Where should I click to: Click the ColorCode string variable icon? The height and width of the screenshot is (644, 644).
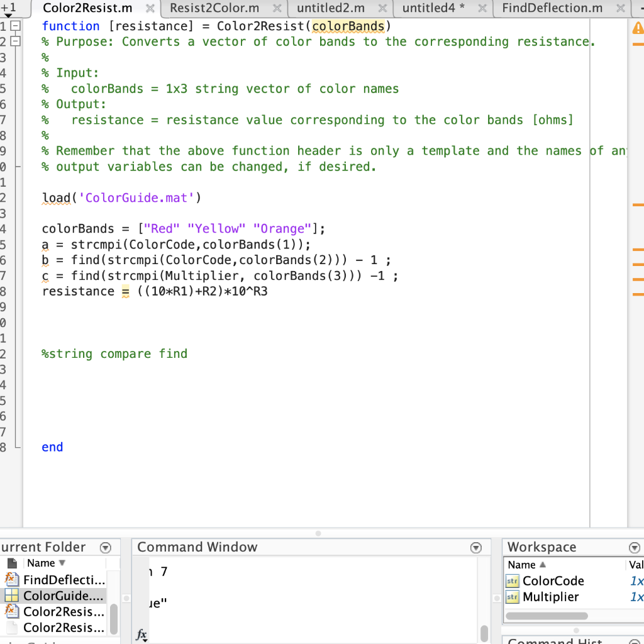click(512, 580)
